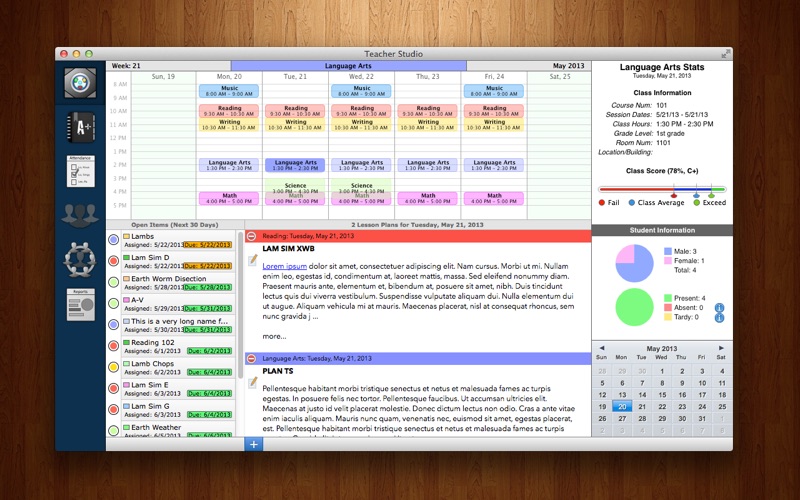The image size is (800, 500).
Task: Toggle status circle for Lam Sim E
Action: [x=114, y=388]
